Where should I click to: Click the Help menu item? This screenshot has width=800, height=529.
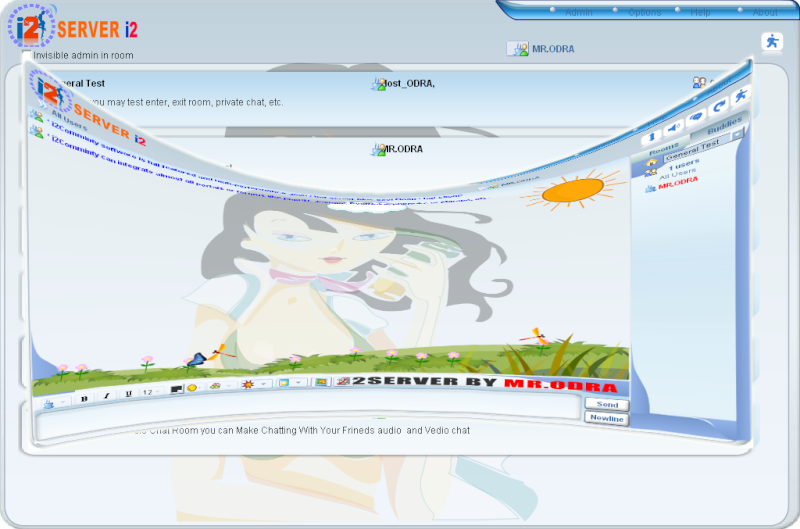coord(700,12)
